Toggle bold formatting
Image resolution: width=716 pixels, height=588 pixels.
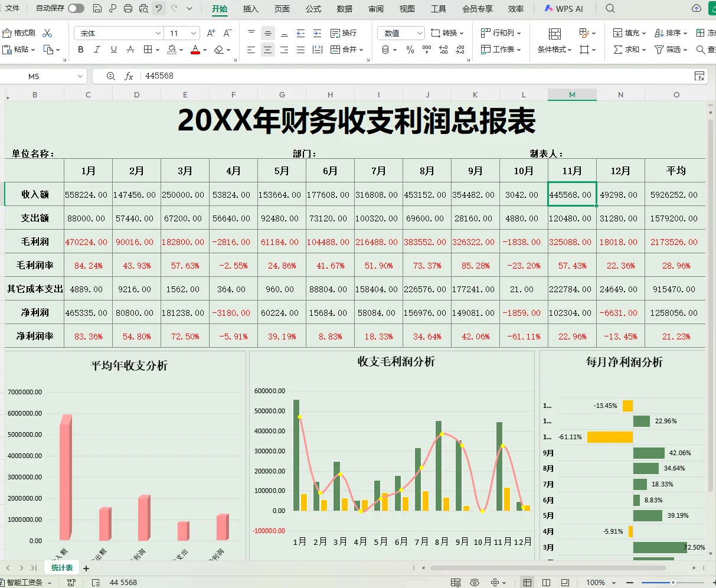tap(81, 50)
